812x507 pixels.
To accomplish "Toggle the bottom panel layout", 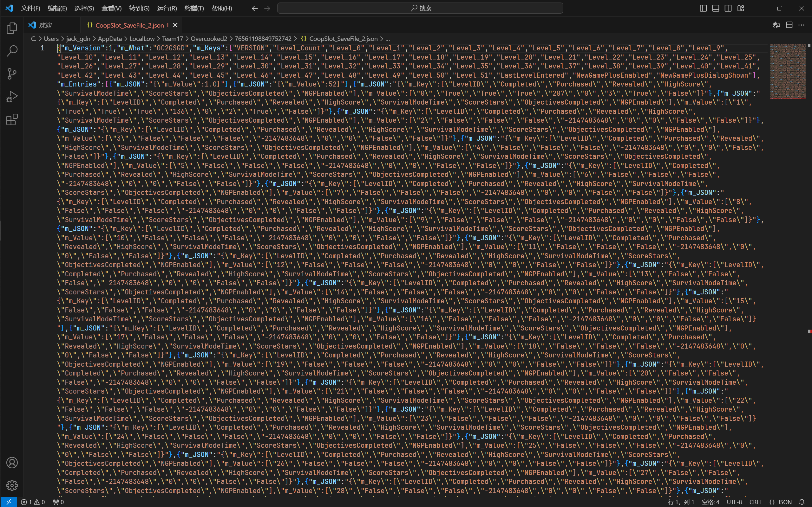I will click(x=715, y=8).
